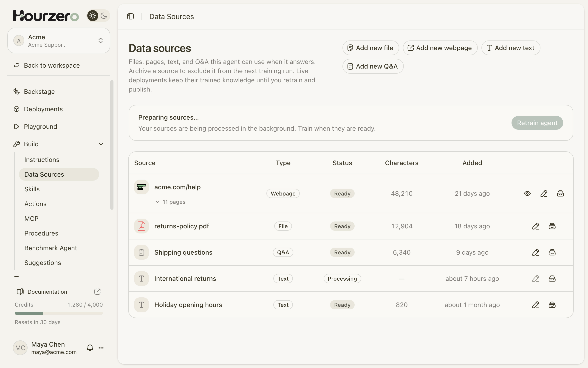Open user menu three-dots icon

(101, 348)
